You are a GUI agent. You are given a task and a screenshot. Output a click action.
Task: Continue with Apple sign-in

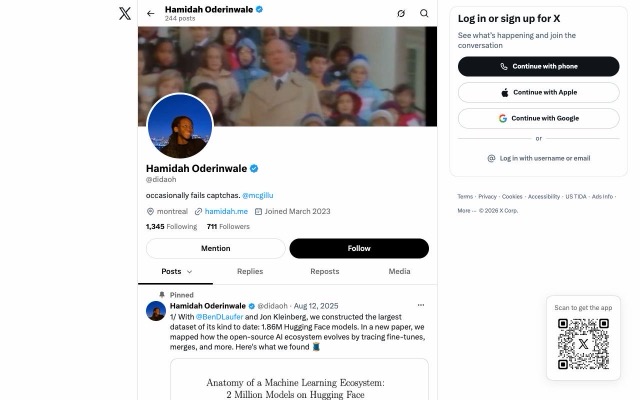538,93
